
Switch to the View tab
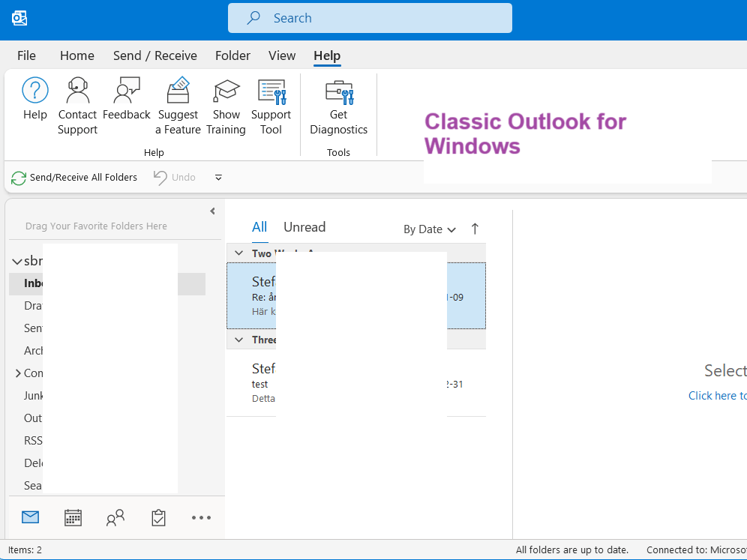tap(282, 55)
